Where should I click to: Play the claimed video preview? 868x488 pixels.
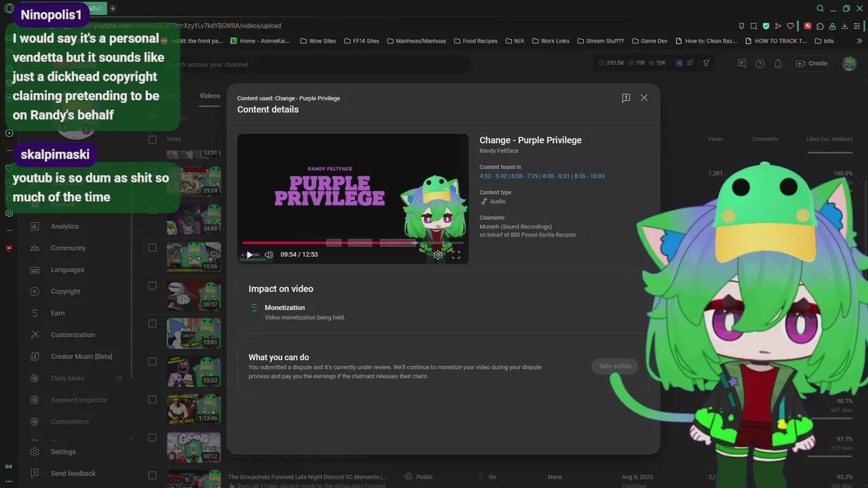[249, 255]
